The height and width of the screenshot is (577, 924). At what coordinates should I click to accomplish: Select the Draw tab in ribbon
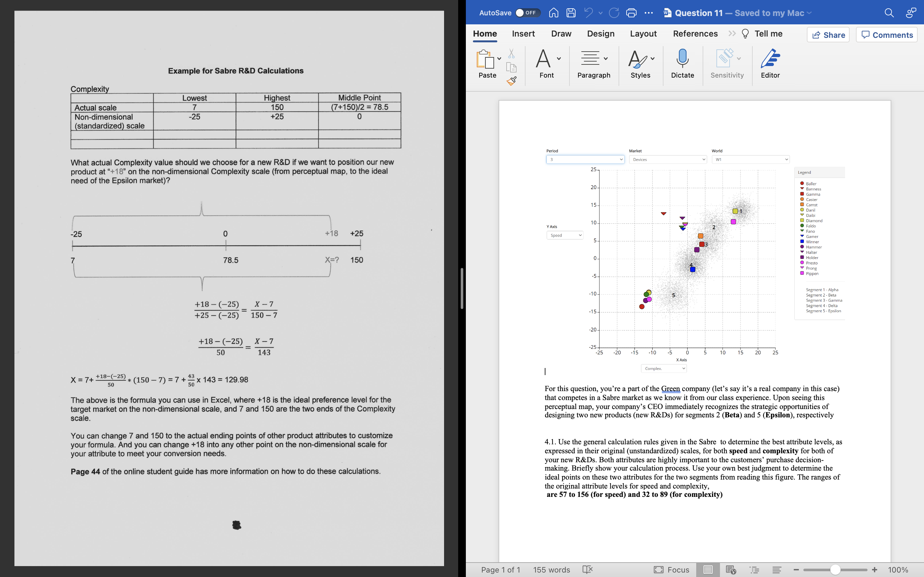pos(561,33)
